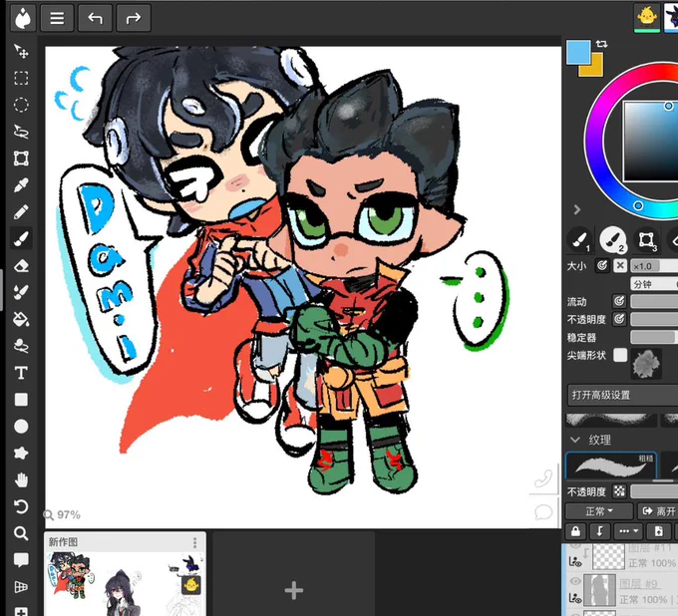Open the 正常 blend mode dropdown

point(599,511)
